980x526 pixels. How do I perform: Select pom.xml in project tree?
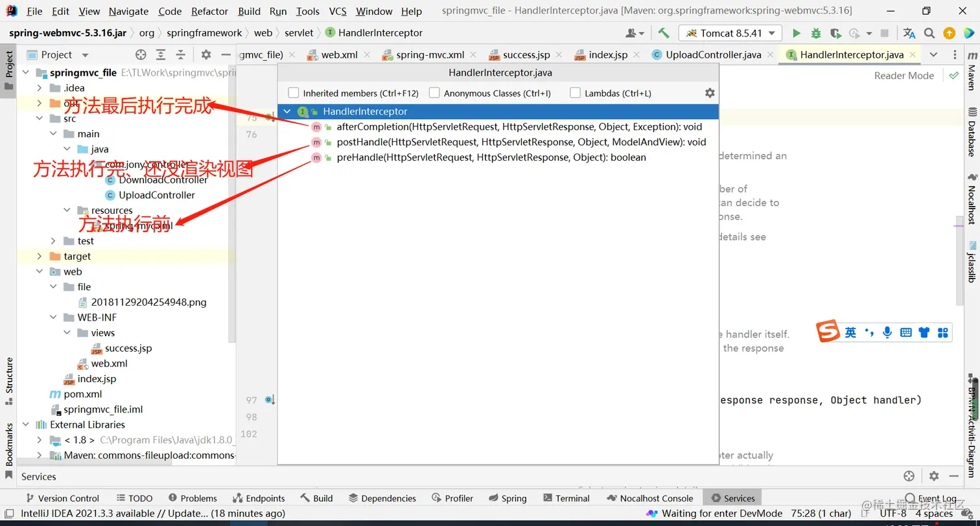(82, 394)
